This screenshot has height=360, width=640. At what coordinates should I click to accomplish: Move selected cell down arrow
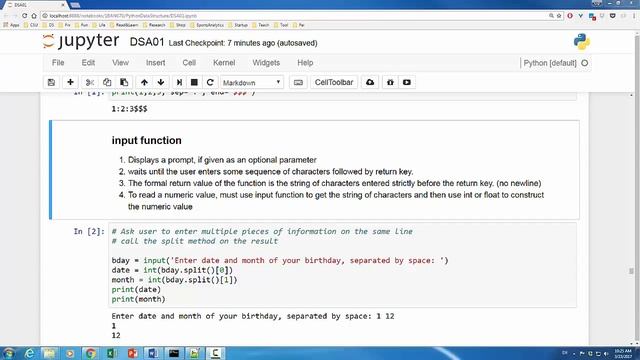161,82
